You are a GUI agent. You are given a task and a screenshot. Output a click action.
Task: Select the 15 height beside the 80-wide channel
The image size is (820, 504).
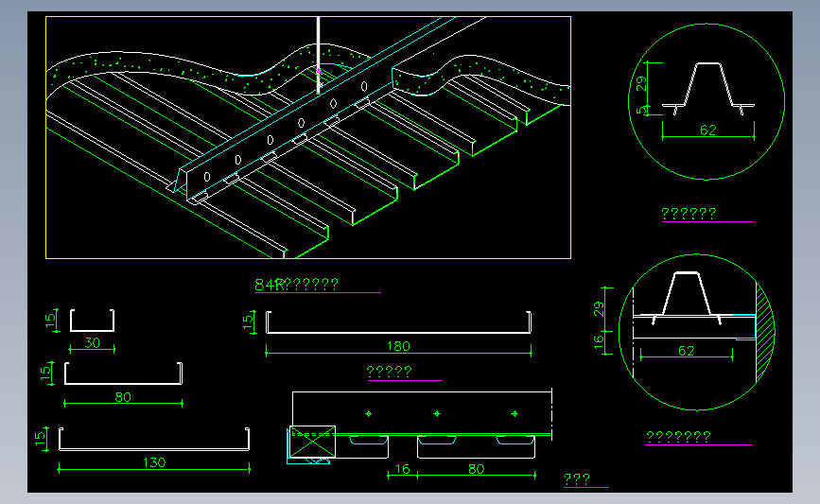pos(45,373)
